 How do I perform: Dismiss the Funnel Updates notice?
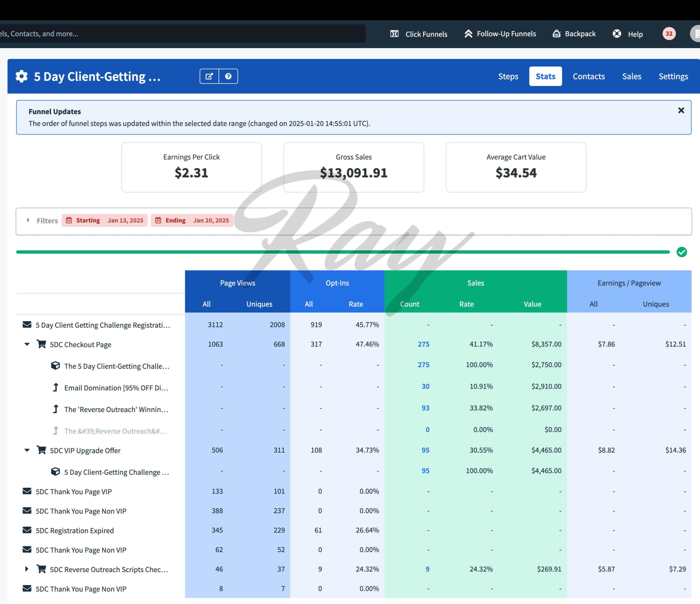(681, 110)
